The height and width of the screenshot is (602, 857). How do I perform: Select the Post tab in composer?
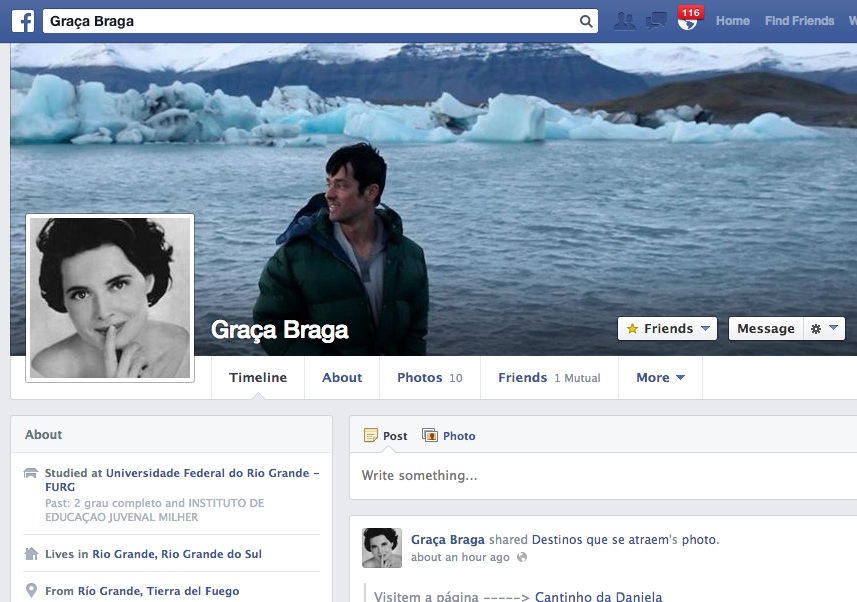(x=386, y=436)
